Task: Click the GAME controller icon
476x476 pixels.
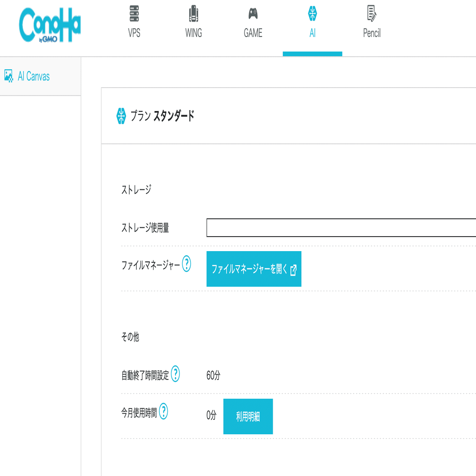Action: 253,14
